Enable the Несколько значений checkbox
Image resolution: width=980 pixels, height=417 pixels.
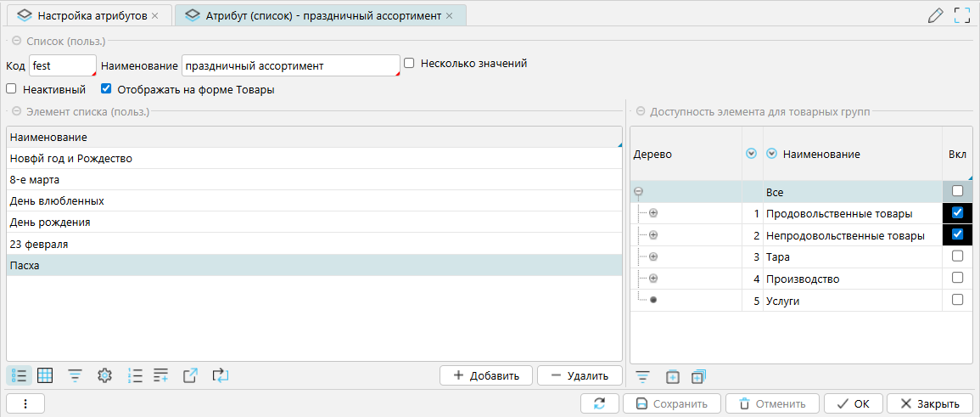tap(409, 64)
